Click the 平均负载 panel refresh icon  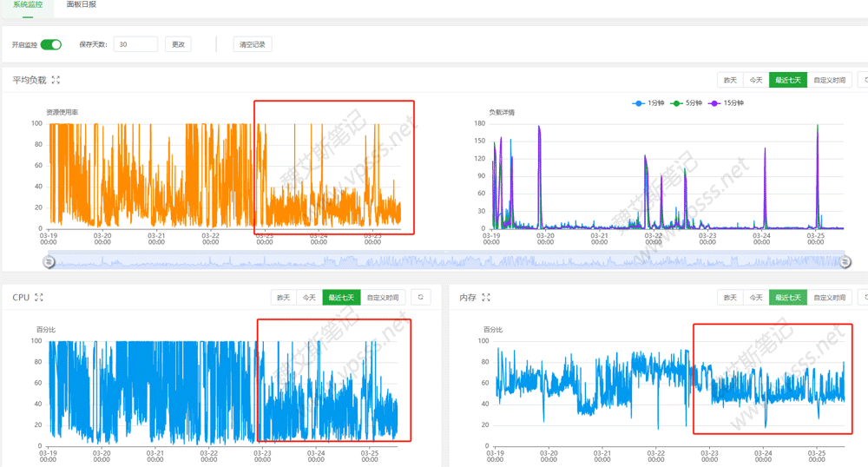point(863,80)
